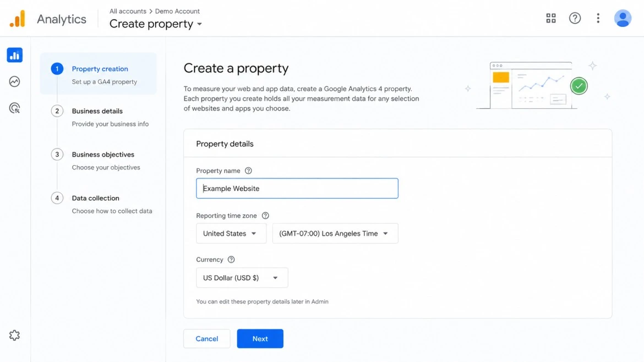Click 'Provide your business info' subtitle
This screenshot has width=644, height=362.
[x=110, y=124]
